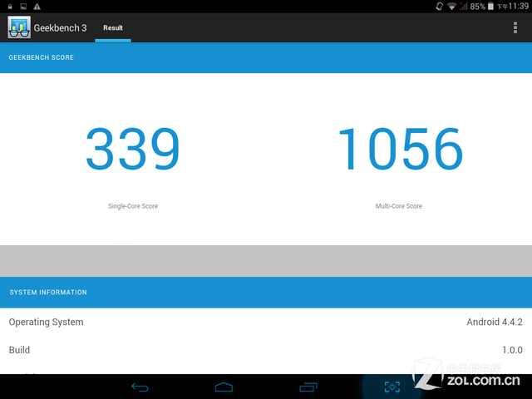Tap the single-core score 339
532x399 pixels.
click(133, 149)
